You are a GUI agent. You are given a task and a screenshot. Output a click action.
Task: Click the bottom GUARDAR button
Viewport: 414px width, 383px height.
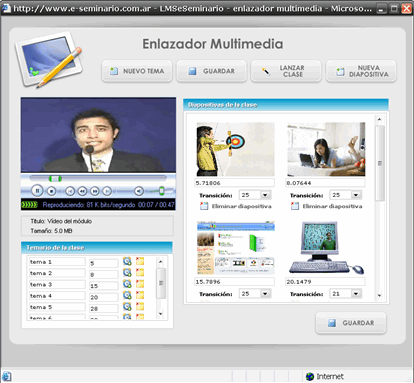tap(351, 323)
